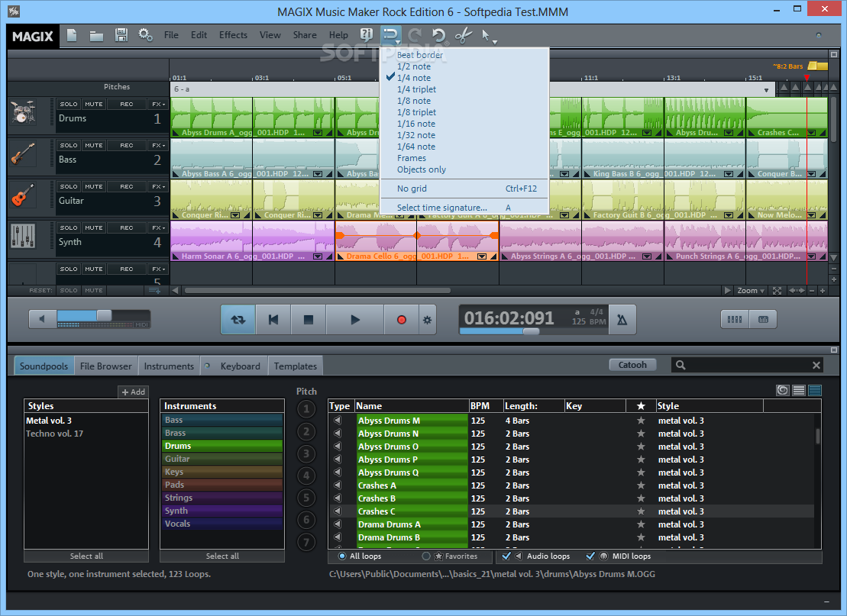This screenshot has height=616, width=847.
Task: Click Select all under Styles
Action: 86,556
